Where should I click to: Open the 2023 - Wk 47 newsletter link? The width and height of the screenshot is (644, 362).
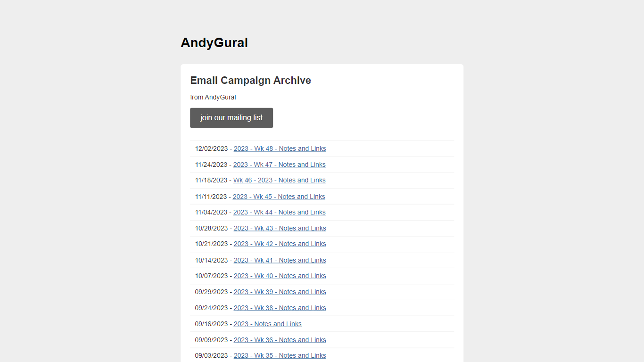tap(279, 165)
